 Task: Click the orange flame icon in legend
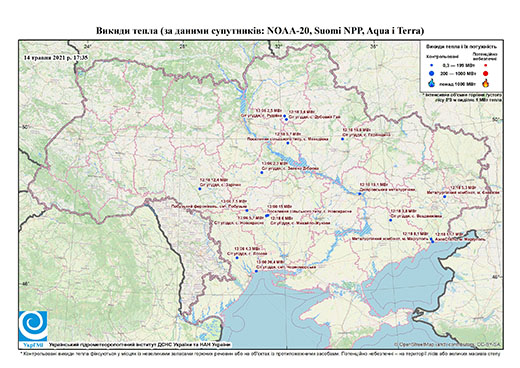point(486,83)
